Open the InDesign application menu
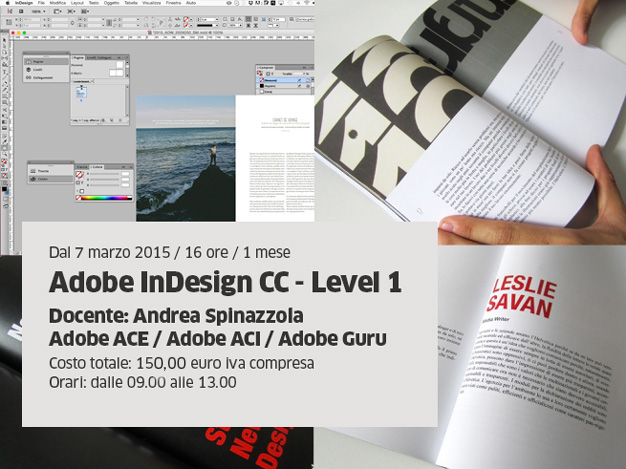Screen dimensions: 626x469 point(23,3)
